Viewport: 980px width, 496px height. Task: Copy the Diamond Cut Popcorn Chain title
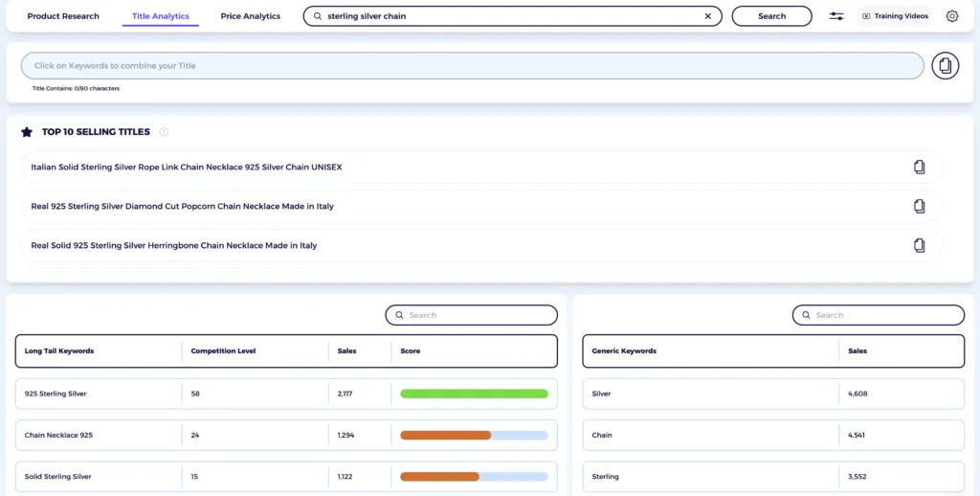[x=920, y=207]
